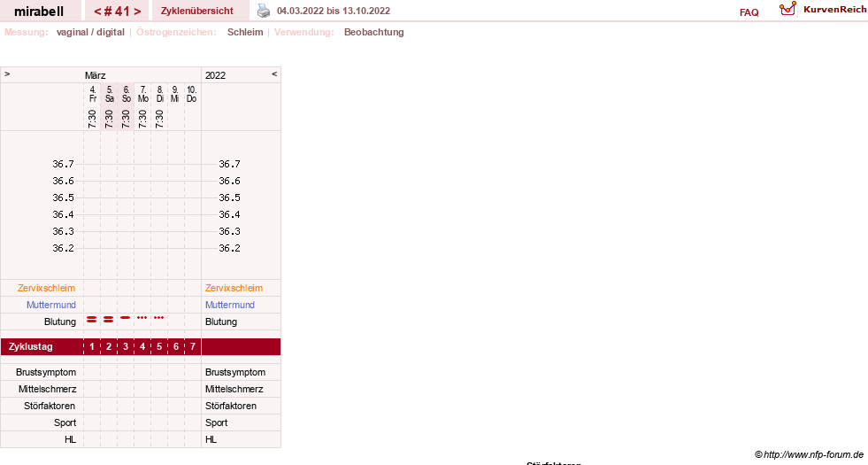Click the right Muttermund label

pyautogui.click(x=230, y=305)
